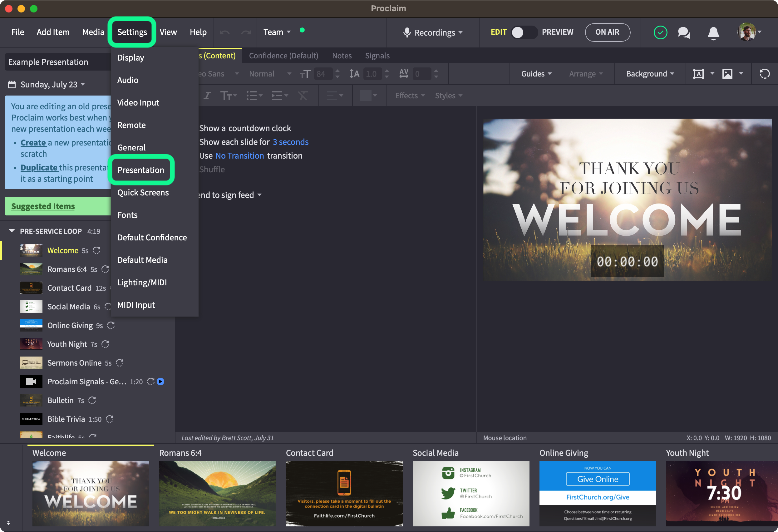Open notifications bell icon
Image resolution: width=778 pixels, height=532 pixels.
point(713,33)
